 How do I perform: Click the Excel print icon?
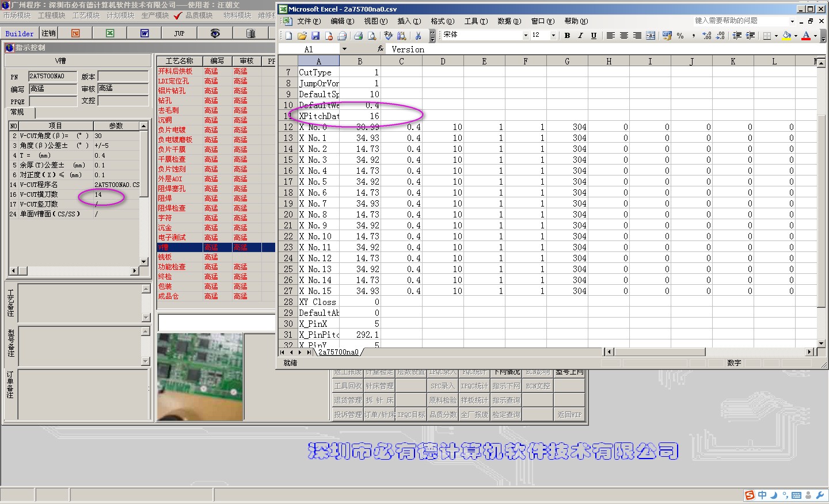[x=358, y=36]
